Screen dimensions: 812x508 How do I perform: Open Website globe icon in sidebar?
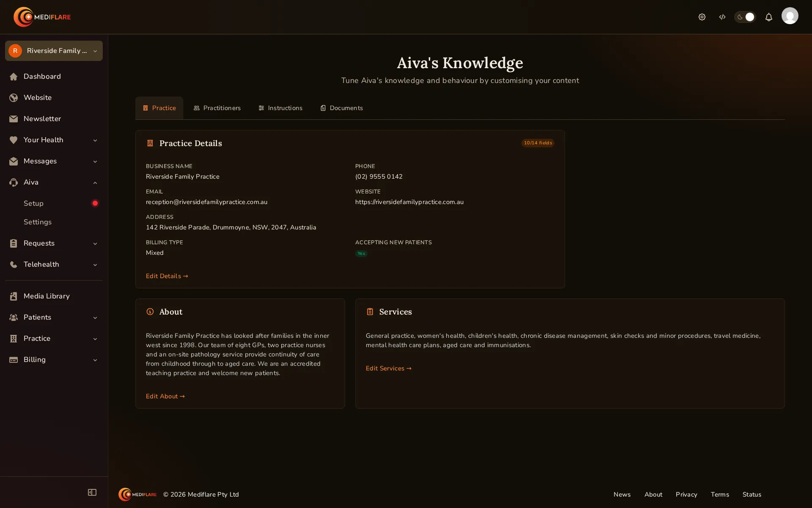tap(14, 98)
